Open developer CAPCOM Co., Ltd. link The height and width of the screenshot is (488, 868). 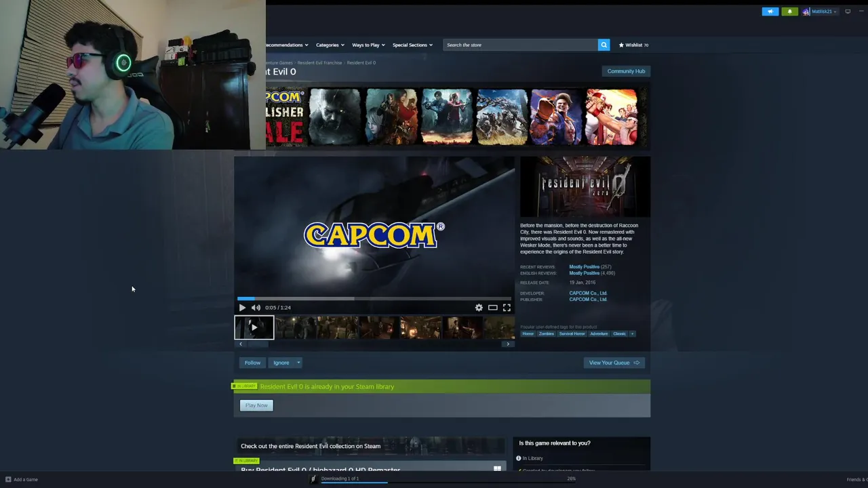tap(588, 293)
